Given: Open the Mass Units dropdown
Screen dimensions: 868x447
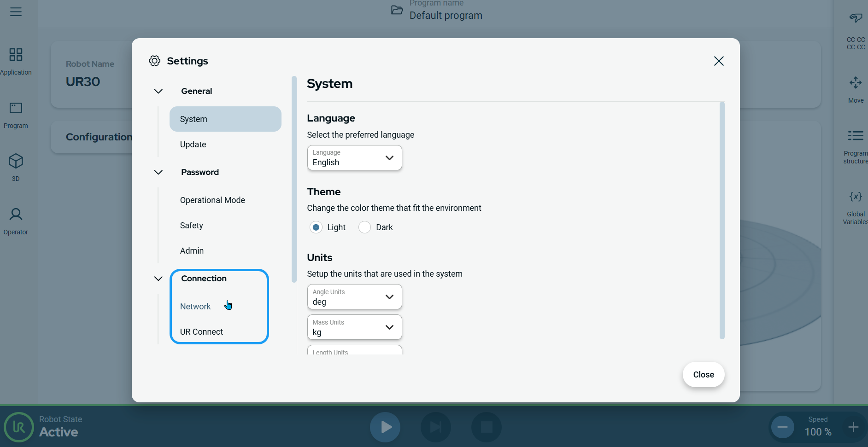Looking at the screenshot, I should [354, 327].
